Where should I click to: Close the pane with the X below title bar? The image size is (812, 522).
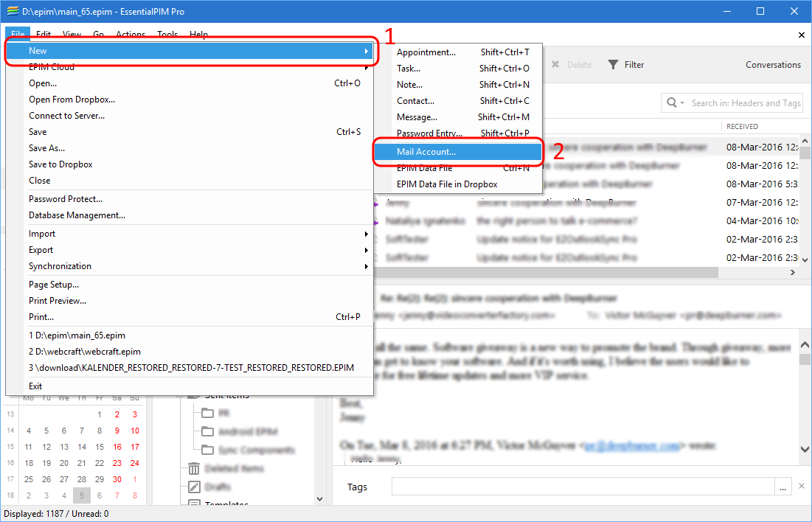802,35
